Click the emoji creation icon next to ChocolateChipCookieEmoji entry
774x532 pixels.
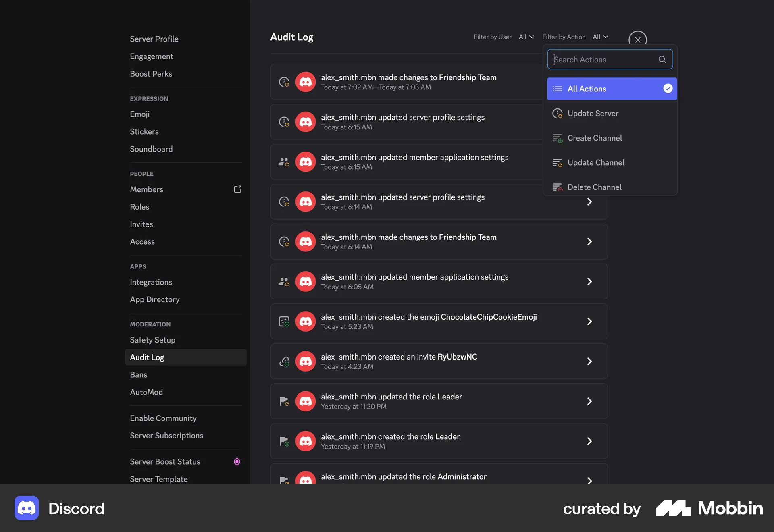(x=284, y=321)
